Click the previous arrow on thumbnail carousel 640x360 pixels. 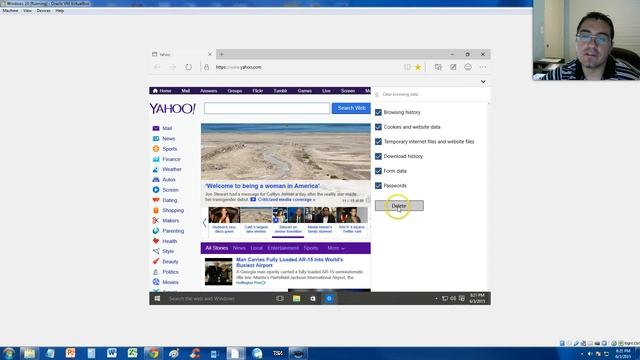204,222
